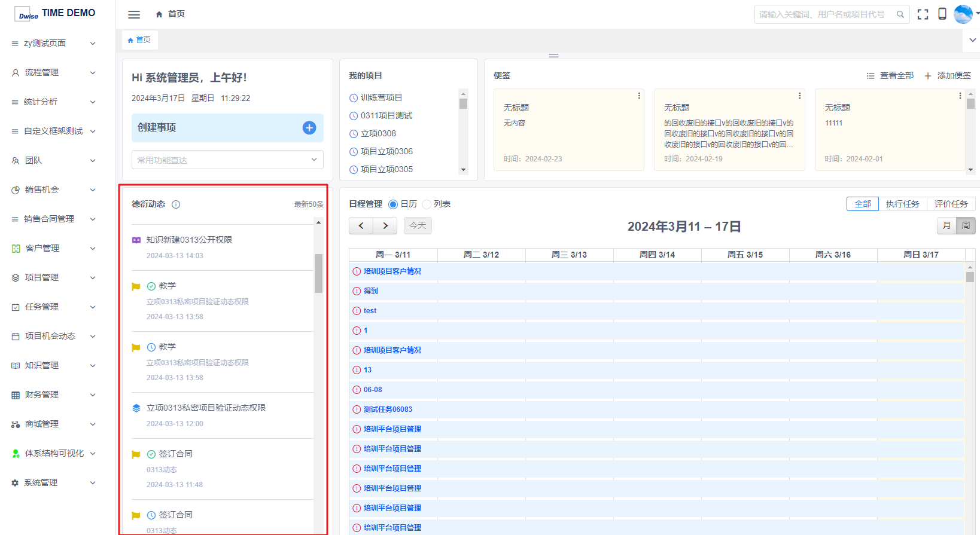Expand the 项目管理 sidebar menu

click(x=54, y=277)
